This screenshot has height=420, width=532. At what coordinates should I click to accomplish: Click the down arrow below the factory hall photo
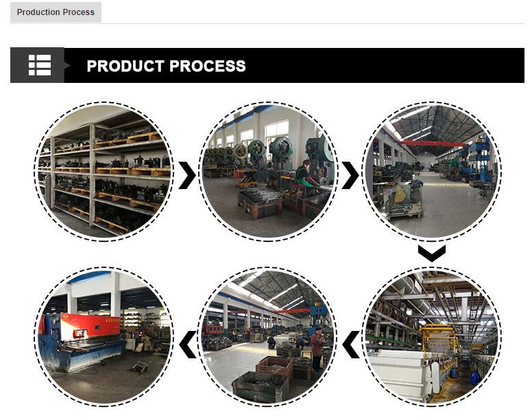point(432,254)
